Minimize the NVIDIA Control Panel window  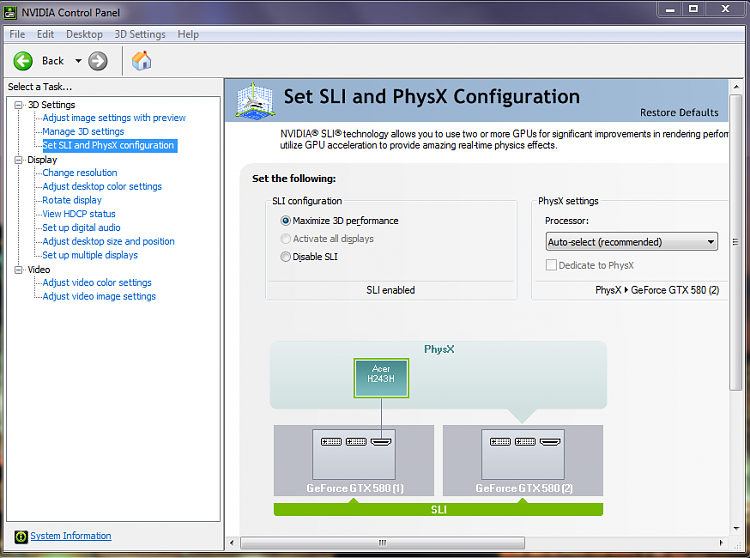[671, 9]
